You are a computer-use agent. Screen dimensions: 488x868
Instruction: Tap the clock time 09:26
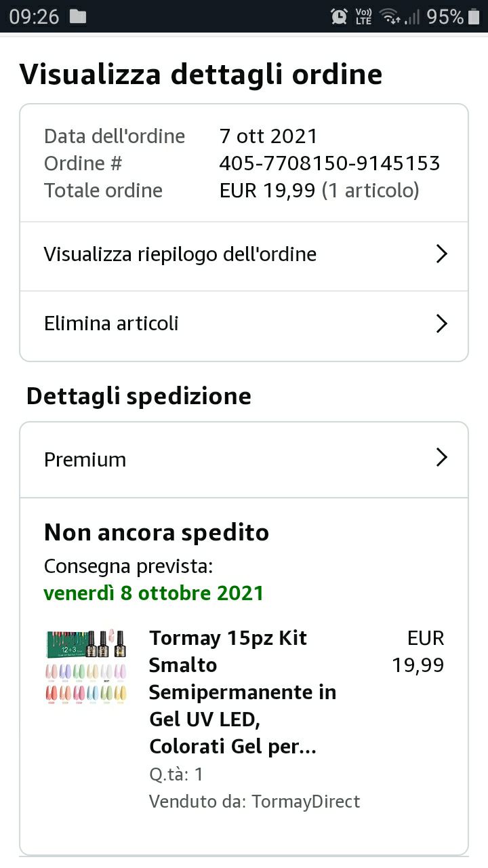click(x=34, y=16)
